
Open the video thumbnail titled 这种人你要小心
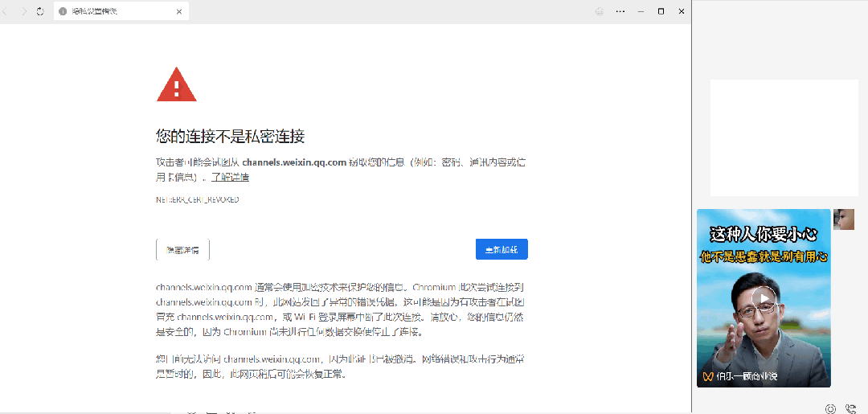[x=764, y=297]
